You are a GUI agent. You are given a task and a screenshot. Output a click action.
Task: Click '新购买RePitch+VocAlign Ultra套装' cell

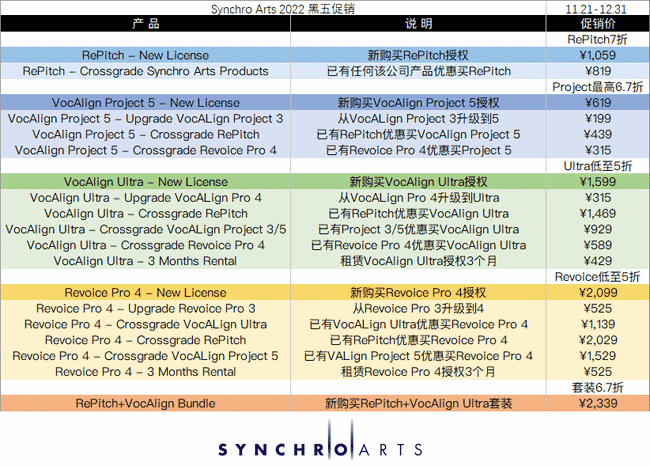pyautogui.click(x=418, y=403)
